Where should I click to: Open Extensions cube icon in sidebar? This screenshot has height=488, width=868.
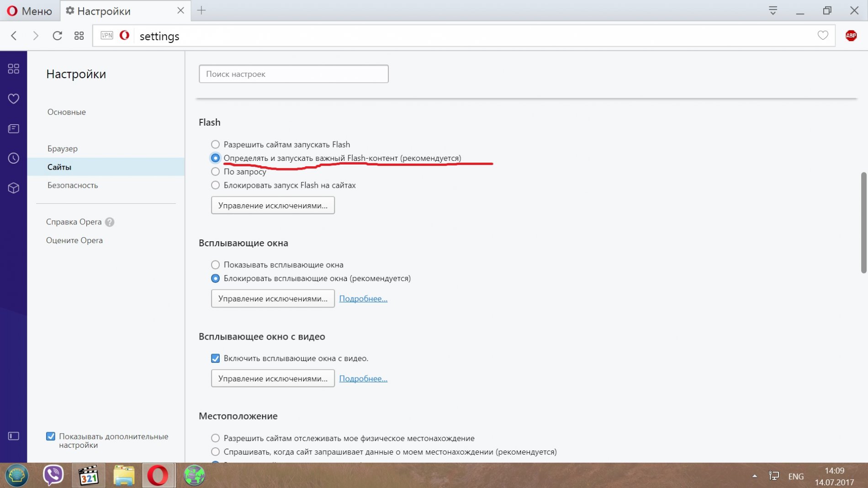point(14,188)
